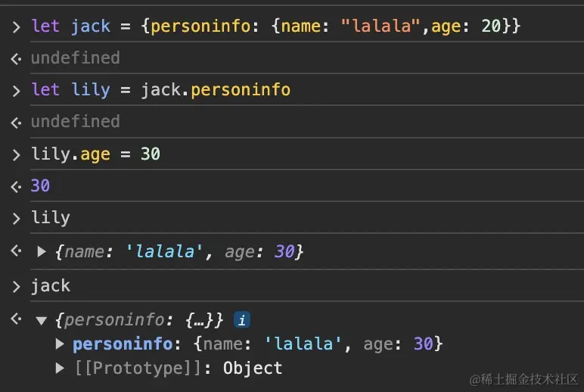This screenshot has width=584, height=392.
Task: Click the output arrow beside {personinfo: {…}}
Action: pos(16,319)
